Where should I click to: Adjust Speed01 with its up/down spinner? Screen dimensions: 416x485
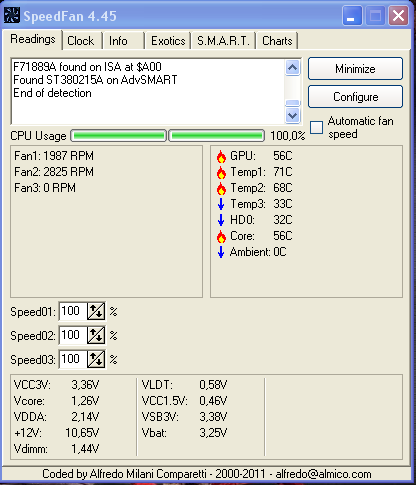coord(96,311)
